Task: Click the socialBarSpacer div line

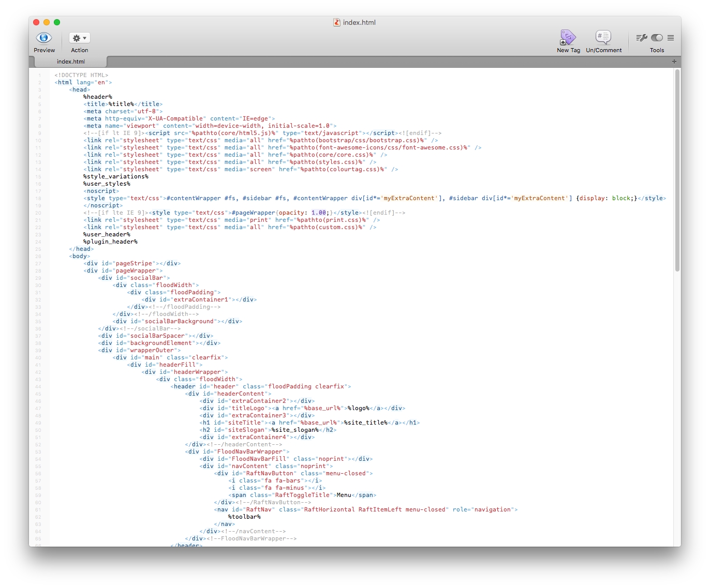Action: (x=156, y=336)
